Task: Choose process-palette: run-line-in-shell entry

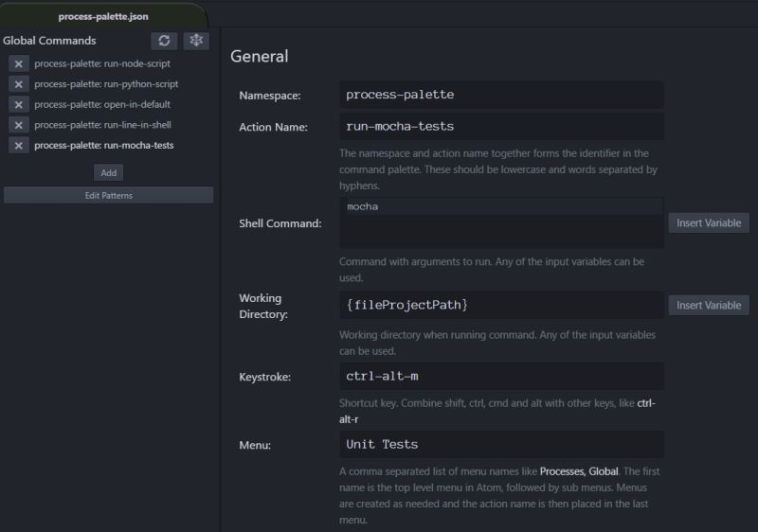Action: (x=102, y=125)
